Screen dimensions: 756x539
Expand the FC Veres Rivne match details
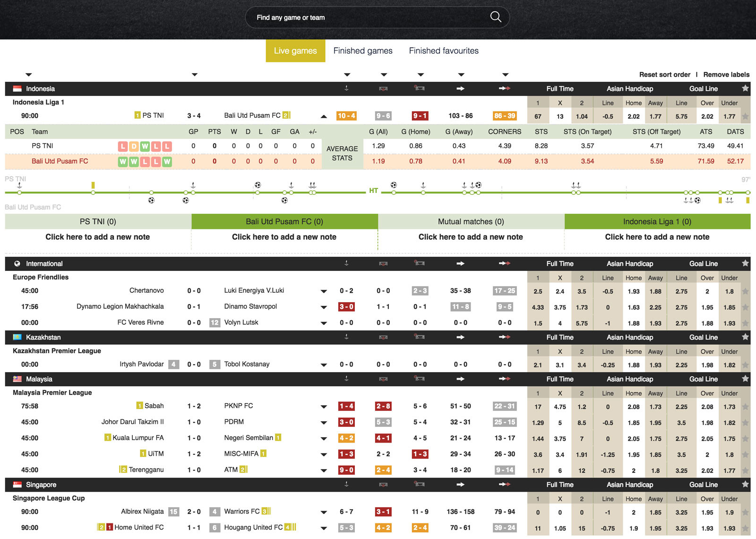tap(324, 324)
